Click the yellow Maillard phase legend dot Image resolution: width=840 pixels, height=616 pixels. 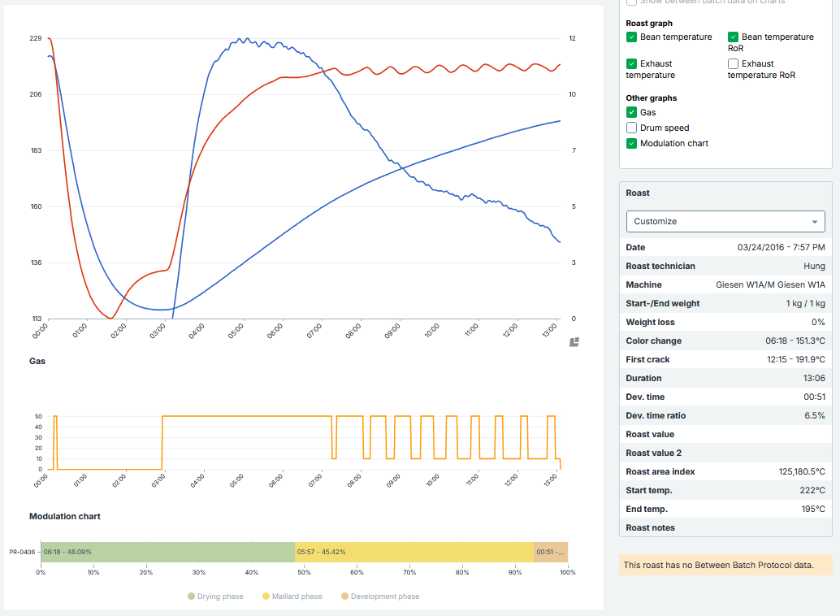265,596
